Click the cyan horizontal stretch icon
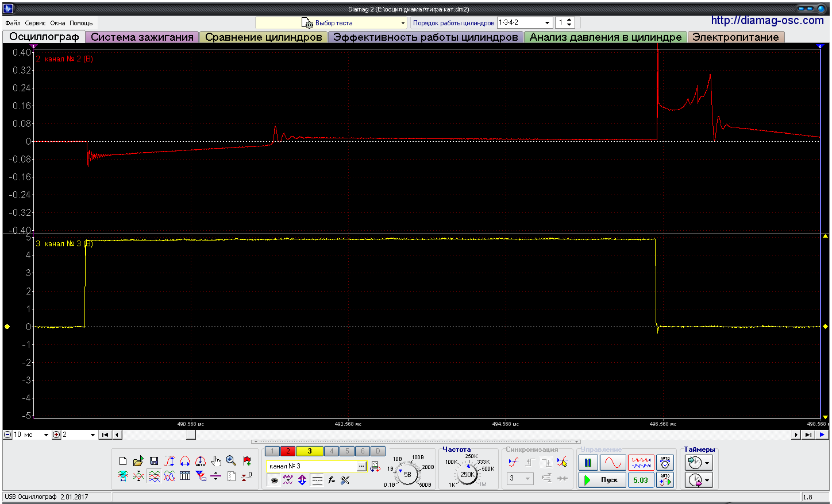 (123, 476)
